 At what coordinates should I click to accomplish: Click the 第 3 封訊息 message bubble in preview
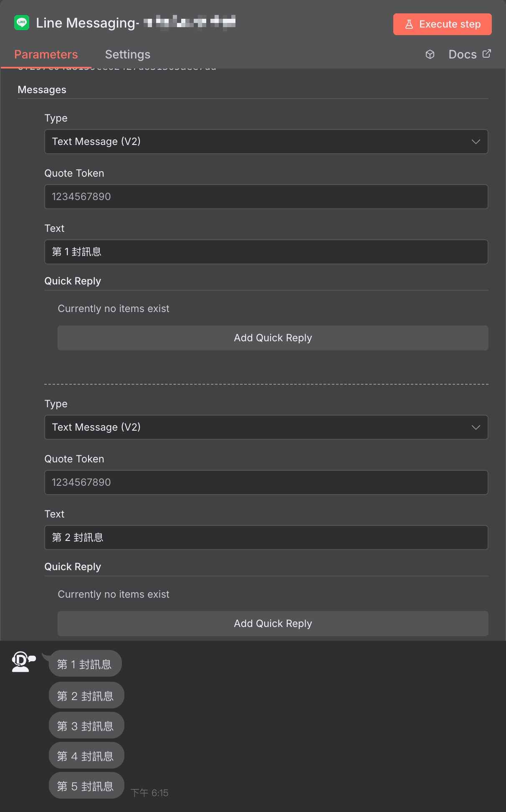tap(86, 726)
